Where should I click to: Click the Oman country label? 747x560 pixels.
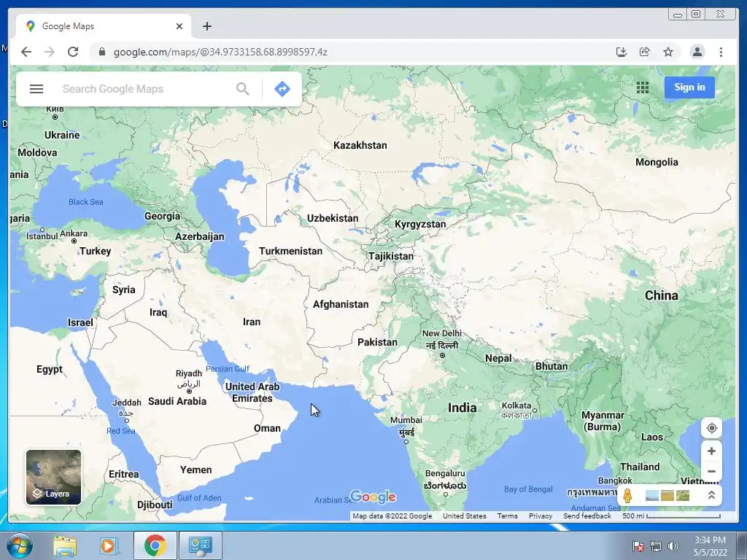267,428
